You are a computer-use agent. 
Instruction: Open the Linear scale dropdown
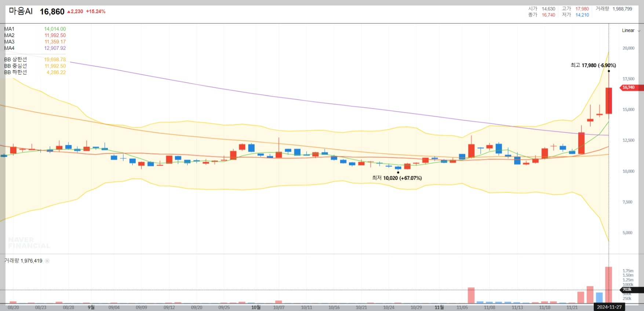631,30
